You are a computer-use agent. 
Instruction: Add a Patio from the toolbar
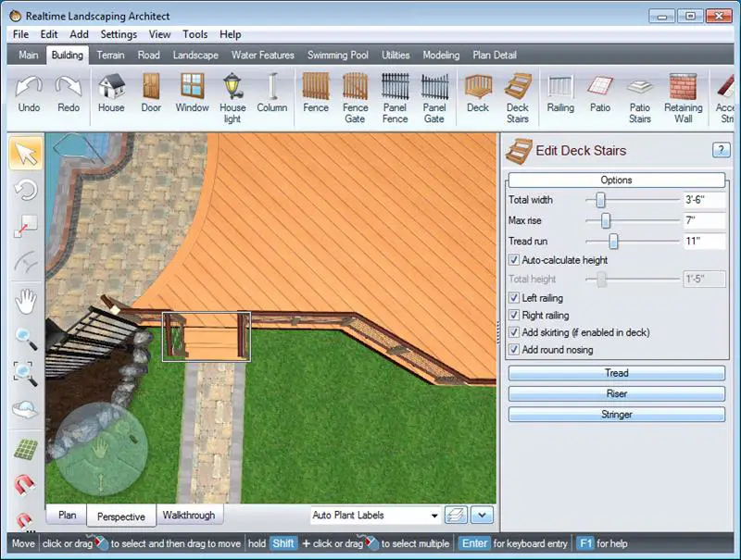pos(600,94)
